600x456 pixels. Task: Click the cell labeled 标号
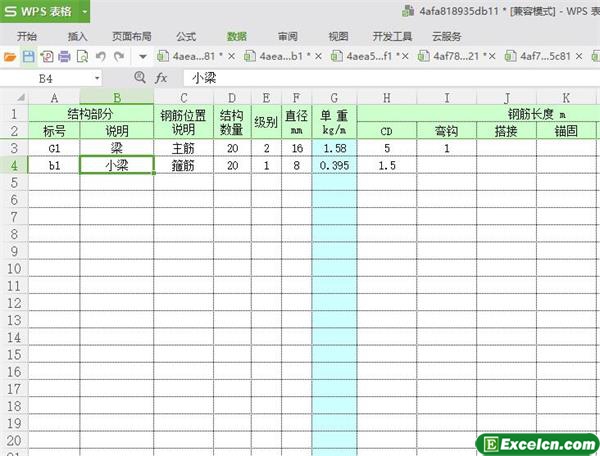click(x=54, y=131)
